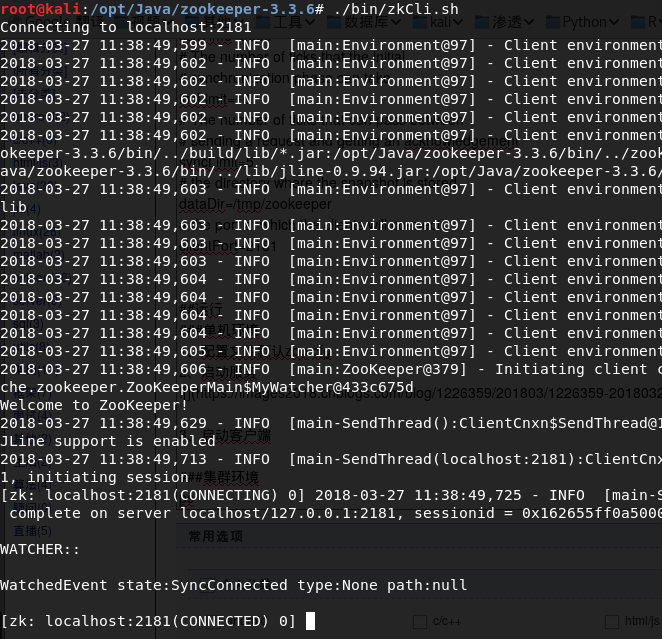
Task: Click the 'Welcome to ZooKeeper!' line
Action: point(94,405)
